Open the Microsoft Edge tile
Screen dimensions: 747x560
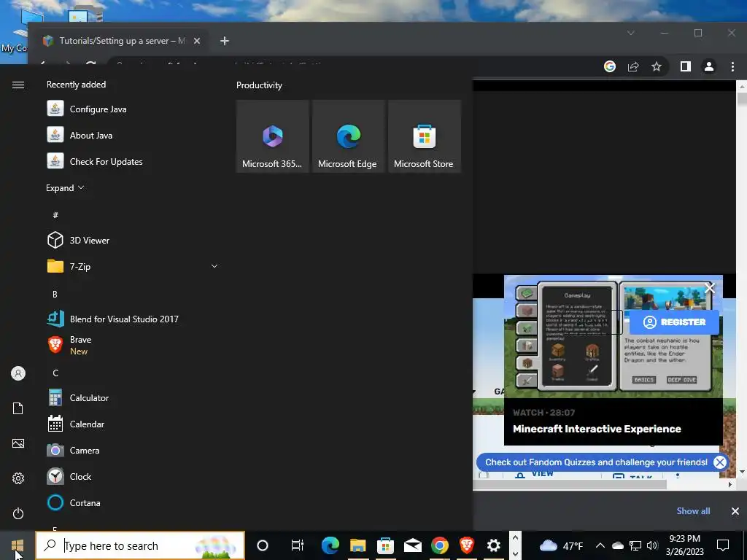[348, 136]
